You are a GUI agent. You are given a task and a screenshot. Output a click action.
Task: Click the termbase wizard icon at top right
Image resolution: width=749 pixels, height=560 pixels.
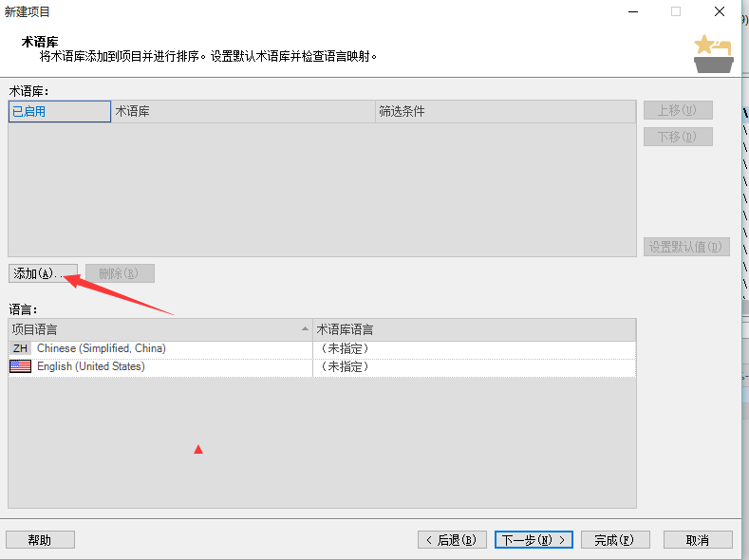pyautogui.click(x=712, y=53)
